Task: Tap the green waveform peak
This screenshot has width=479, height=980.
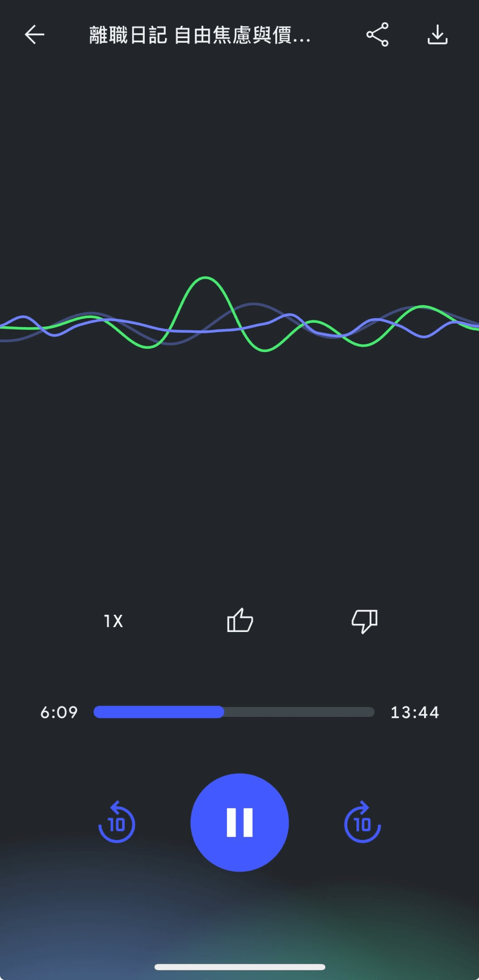Action: pyautogui.click(x=205, y=277)
